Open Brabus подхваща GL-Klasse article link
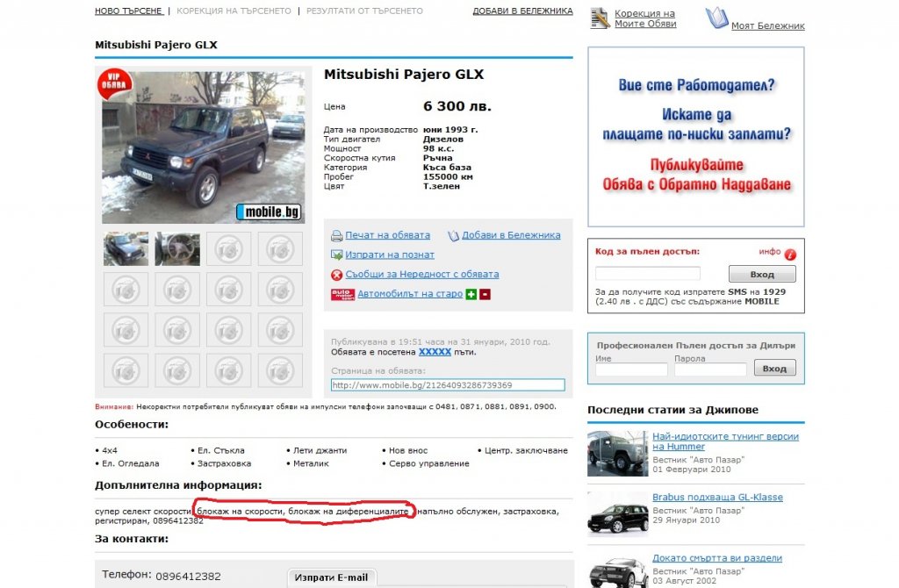Image resolution: width=899 pixels, height=588 pixels. pos(717,498)
